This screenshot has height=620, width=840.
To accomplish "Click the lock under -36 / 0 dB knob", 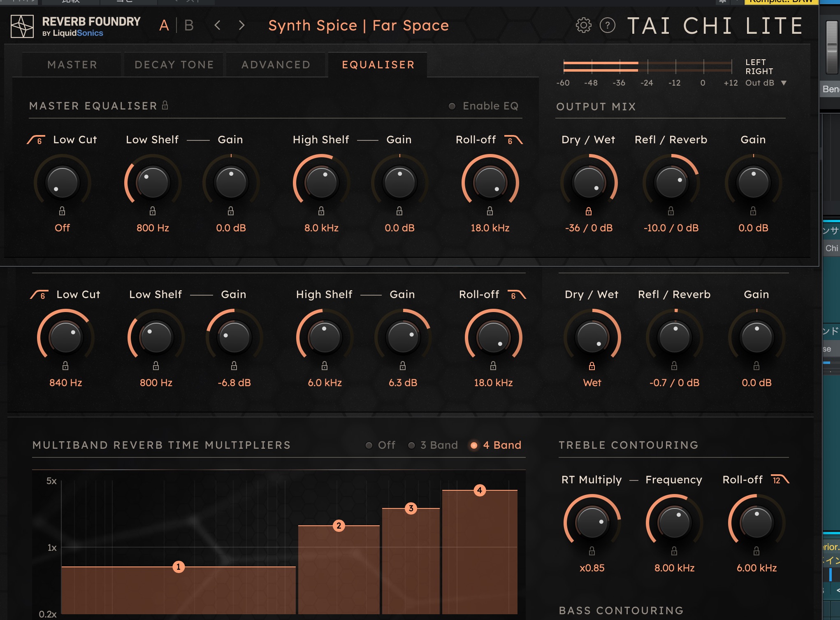I will 589,211.
